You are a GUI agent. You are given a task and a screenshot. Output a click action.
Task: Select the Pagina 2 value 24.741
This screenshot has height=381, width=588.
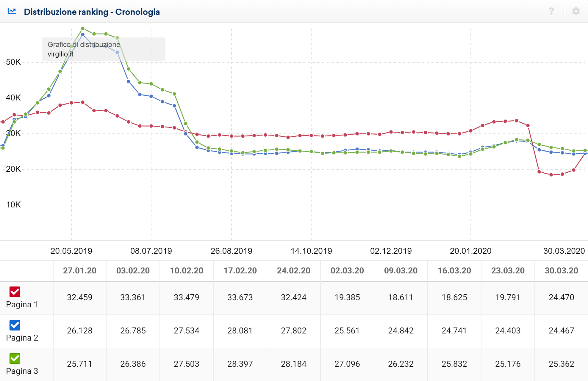[x=454, y=331]
